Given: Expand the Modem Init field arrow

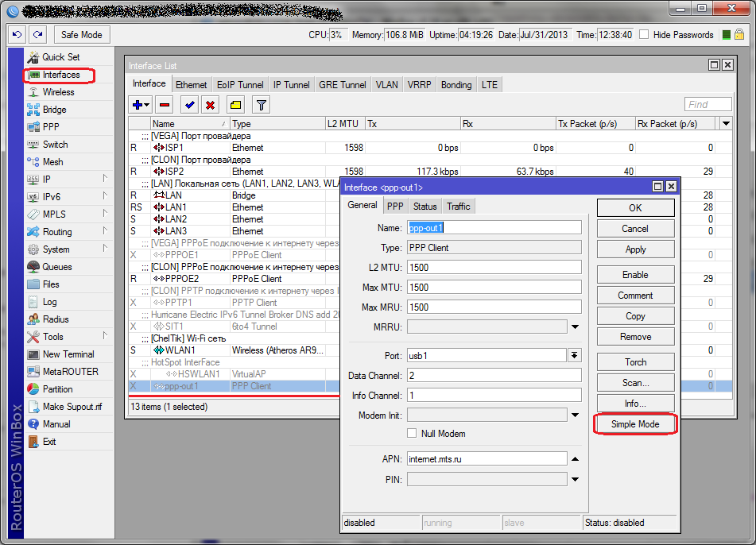Looking at the screenshot, I should pos(575,415).
